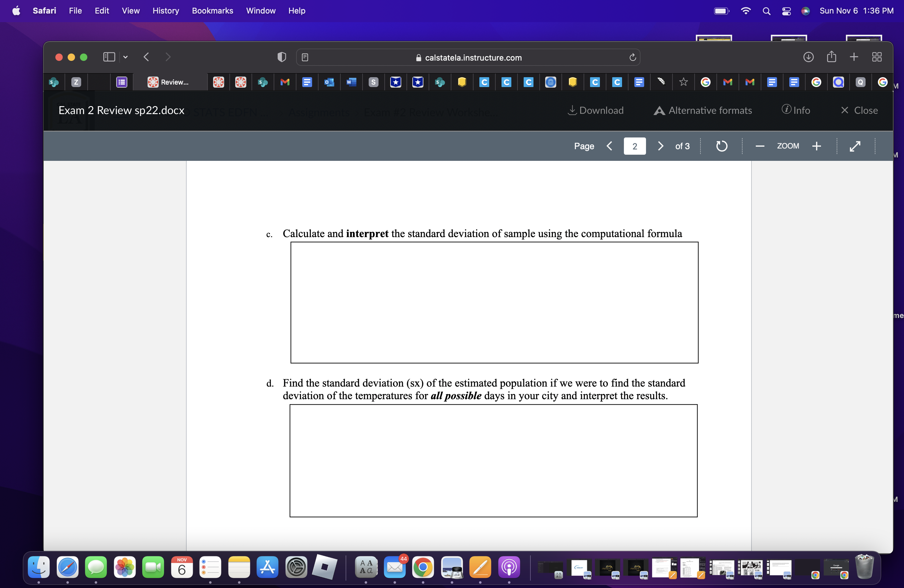Go to the next page using the chevron
Image resolution: width=904 pixels, height=588 pixels.
[660, 146]
